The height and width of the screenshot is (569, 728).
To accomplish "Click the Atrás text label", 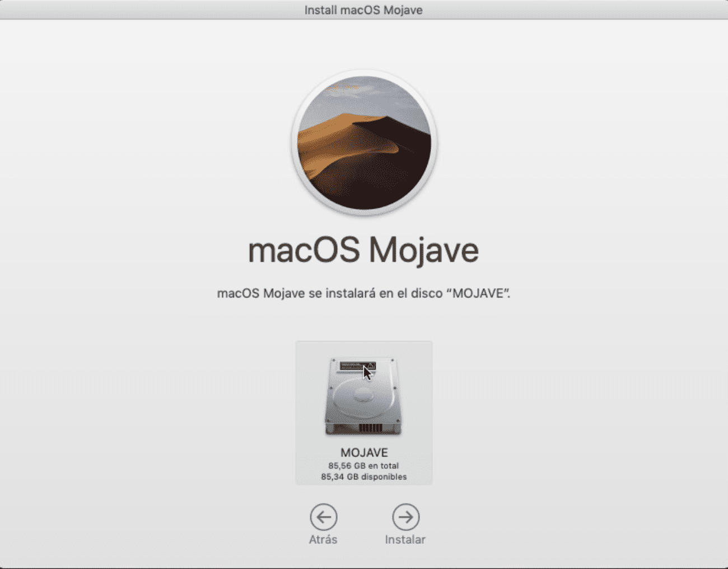I will pos(323,539).
